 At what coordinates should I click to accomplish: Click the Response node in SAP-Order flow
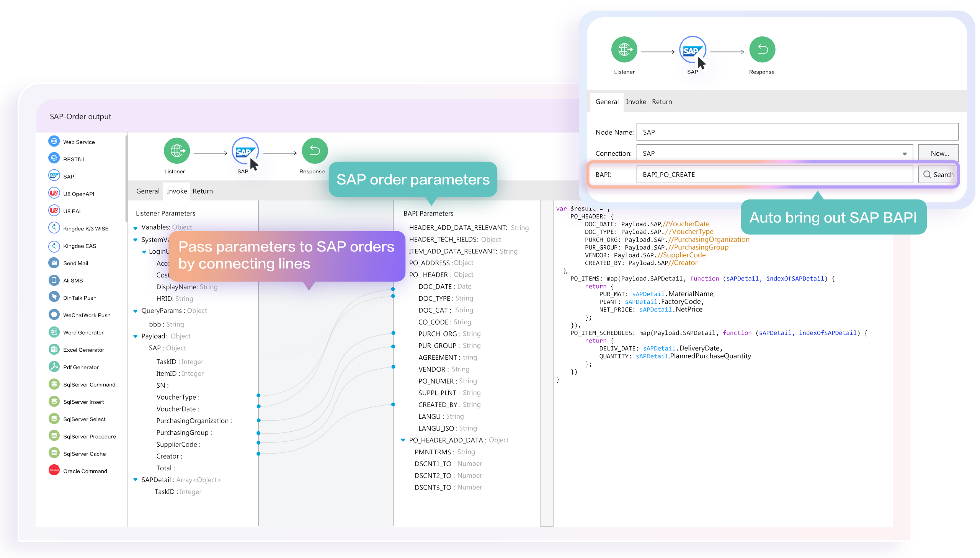pos(315,151)
